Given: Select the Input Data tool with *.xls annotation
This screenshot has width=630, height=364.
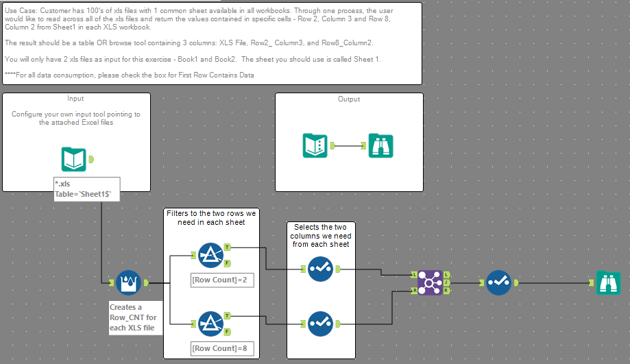Looking at the screenshot, I should (74, 159).
